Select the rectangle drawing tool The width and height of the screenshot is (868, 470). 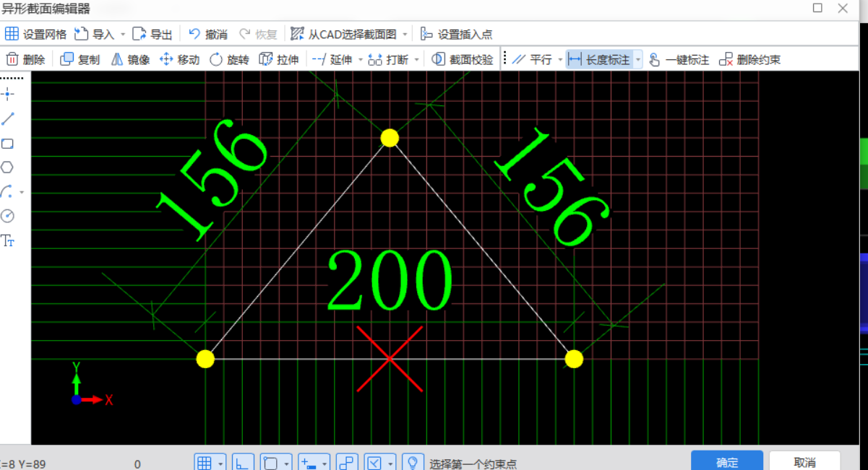click(x=8, y=144)
